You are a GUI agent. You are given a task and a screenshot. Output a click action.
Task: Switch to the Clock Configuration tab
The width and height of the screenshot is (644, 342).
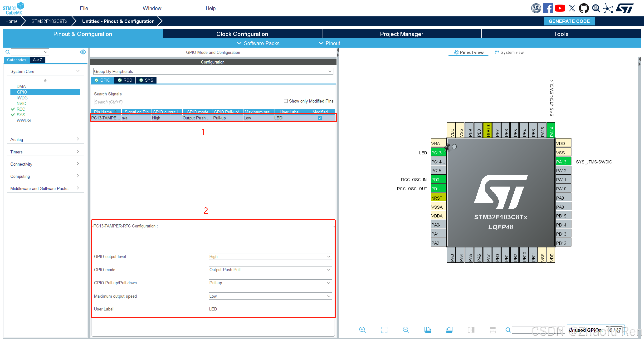pyautogui.click(x=242, y=34)
